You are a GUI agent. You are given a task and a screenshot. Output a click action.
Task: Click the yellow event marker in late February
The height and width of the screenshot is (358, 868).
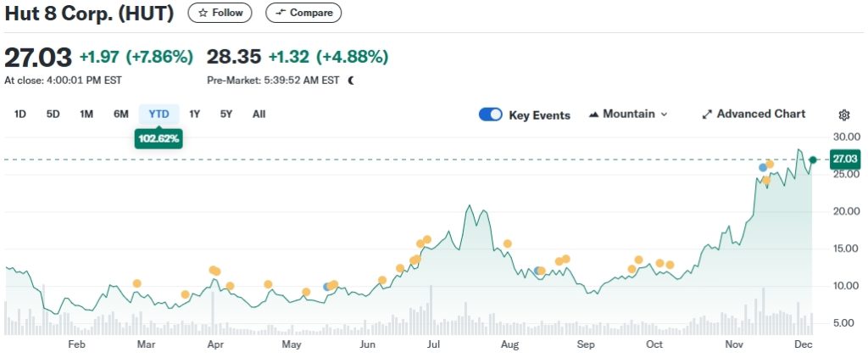pyautogui.click(x=136, y=283)
